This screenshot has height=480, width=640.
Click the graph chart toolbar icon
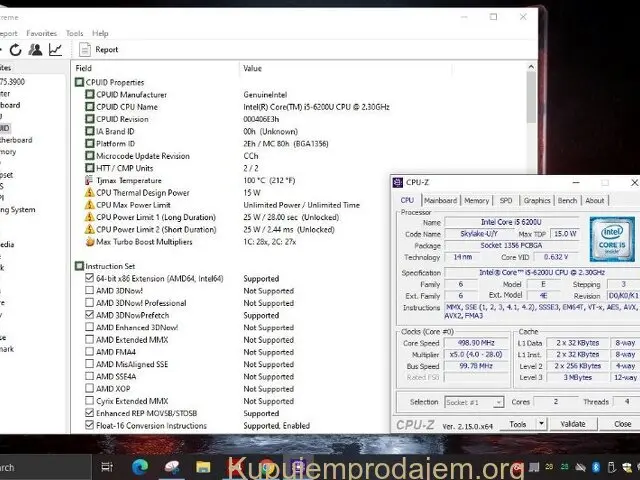click(55, 49)
